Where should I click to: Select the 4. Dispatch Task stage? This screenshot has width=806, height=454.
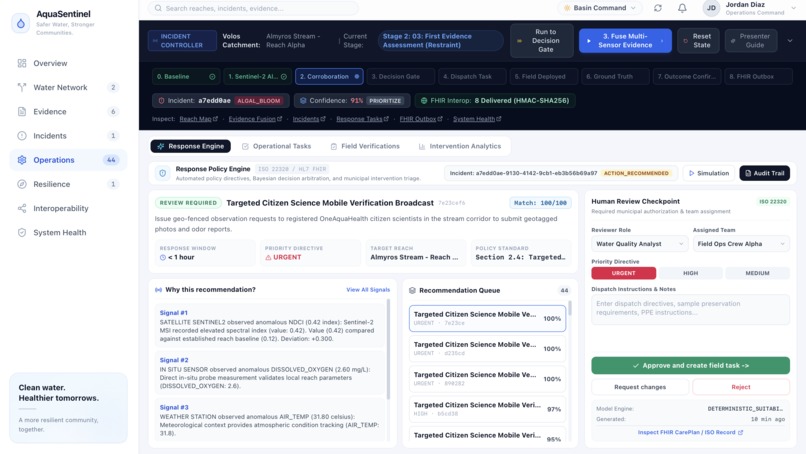[472, 77]
